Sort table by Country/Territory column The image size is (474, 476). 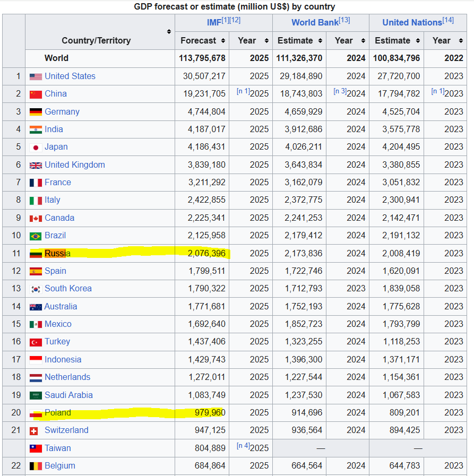point(169,31)
